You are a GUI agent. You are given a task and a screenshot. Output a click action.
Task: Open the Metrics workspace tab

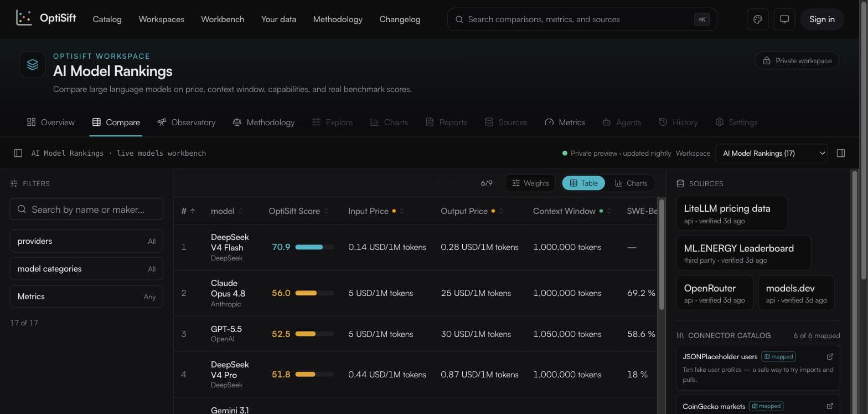tap(565, 122)
